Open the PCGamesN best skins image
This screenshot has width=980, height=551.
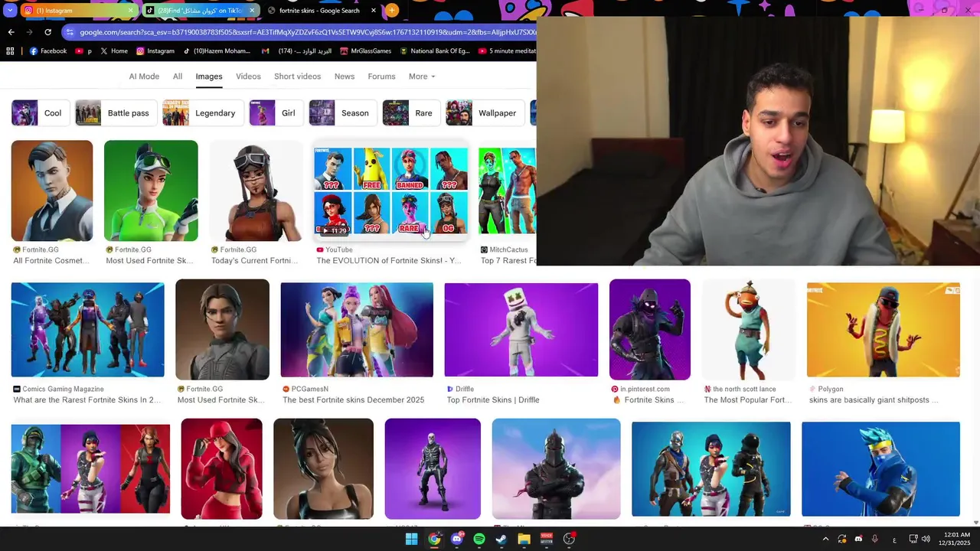357,330
